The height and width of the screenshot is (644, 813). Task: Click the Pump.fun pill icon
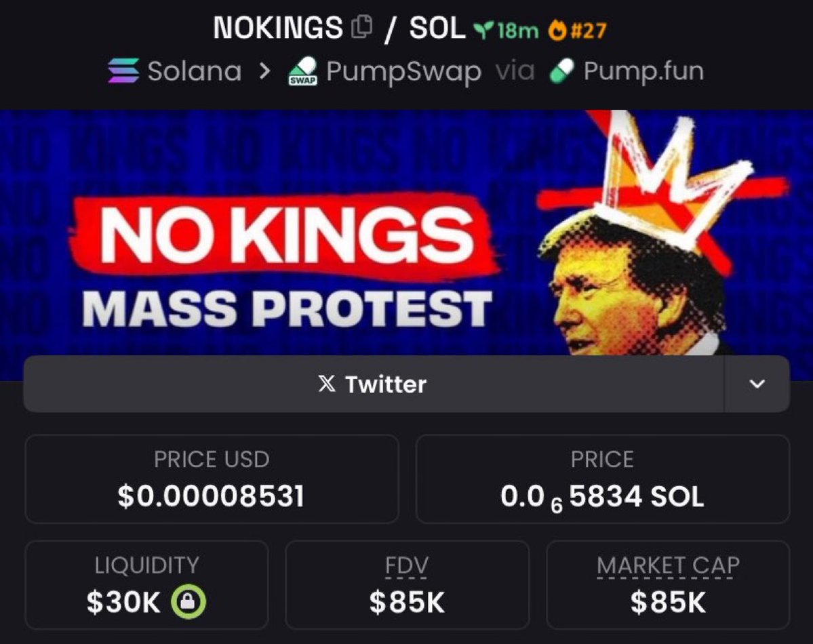(x=563, y=70)
